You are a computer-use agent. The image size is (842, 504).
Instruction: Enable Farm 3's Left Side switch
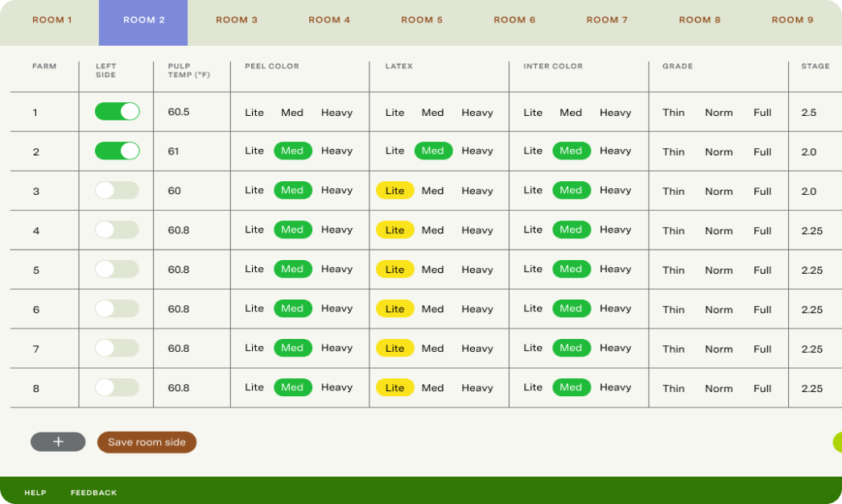pyautogui.click(x=116, y=190)
